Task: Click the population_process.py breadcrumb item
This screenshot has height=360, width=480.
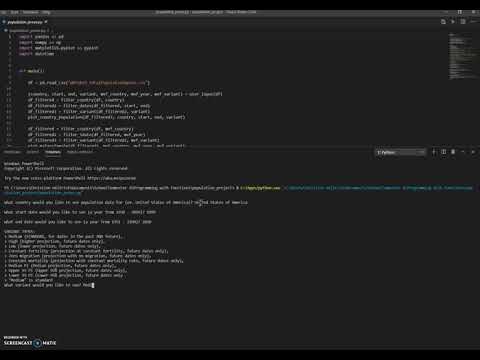Action: [x=29, y=30]
